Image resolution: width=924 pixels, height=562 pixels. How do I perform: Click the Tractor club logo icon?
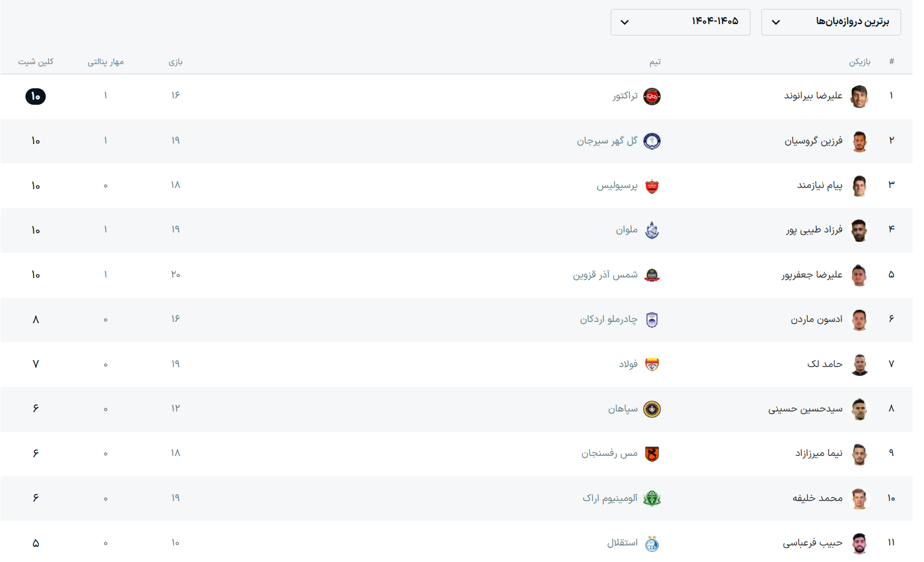click(x=652, y=97)
